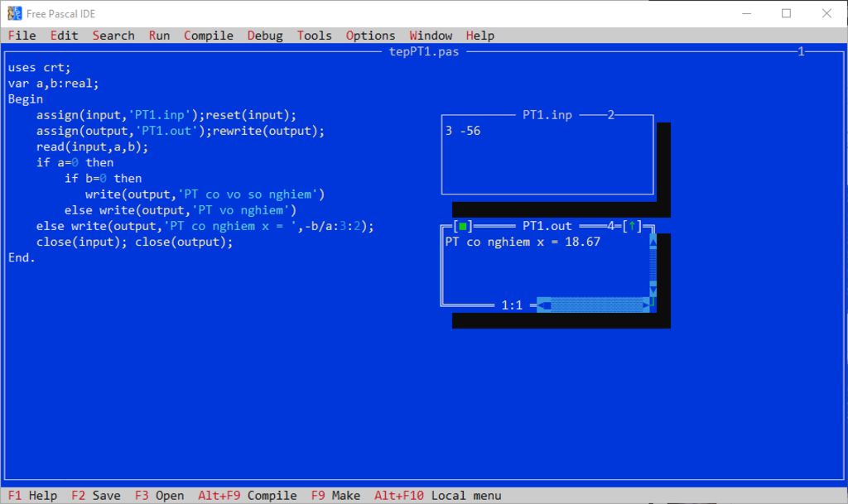Screen dimensions: 848x504
Task: Click F2 Save in the status bar
Action: [96, 496]
